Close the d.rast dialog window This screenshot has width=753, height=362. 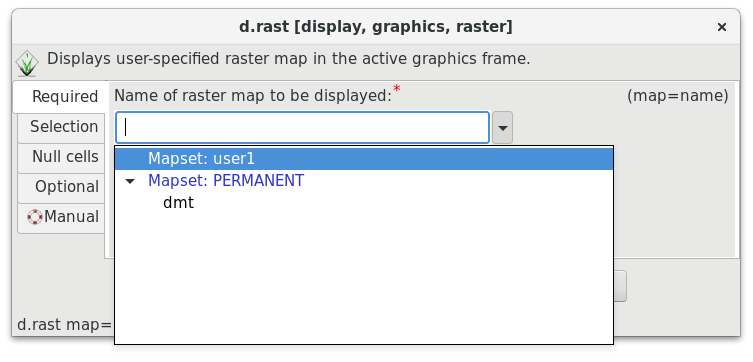click(x=721, y=27)
